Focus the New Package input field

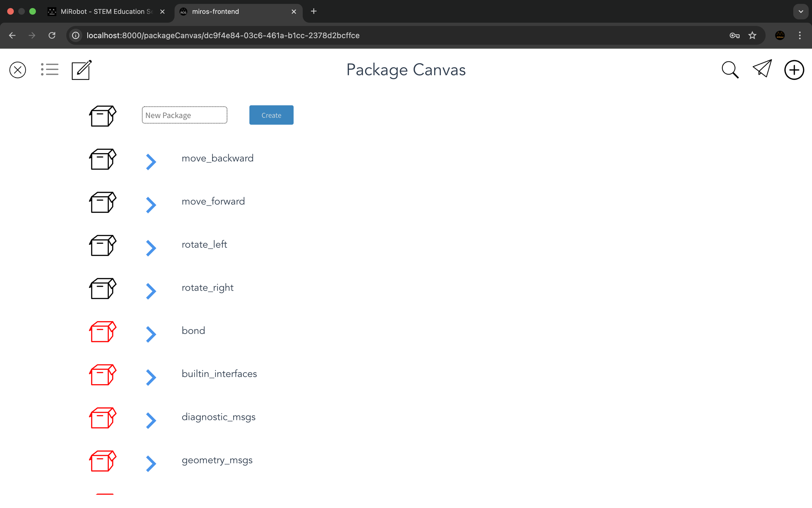pyautogui.click(x=184, y=115)
